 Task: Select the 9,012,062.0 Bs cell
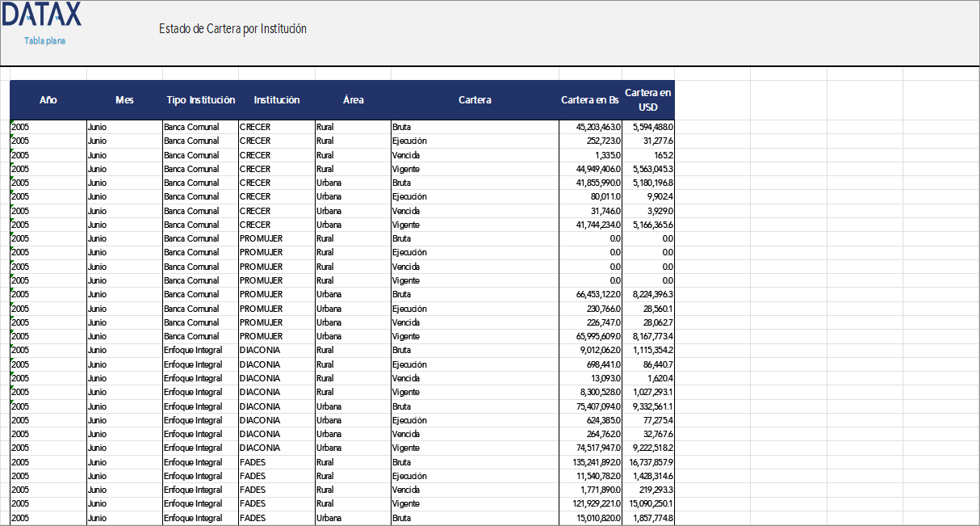(592, 350)
